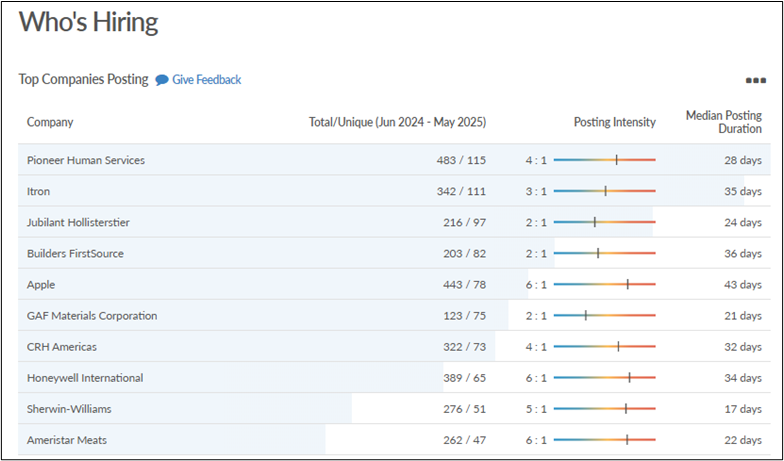Select the Honeywell International company name

(x=85, y=378)
